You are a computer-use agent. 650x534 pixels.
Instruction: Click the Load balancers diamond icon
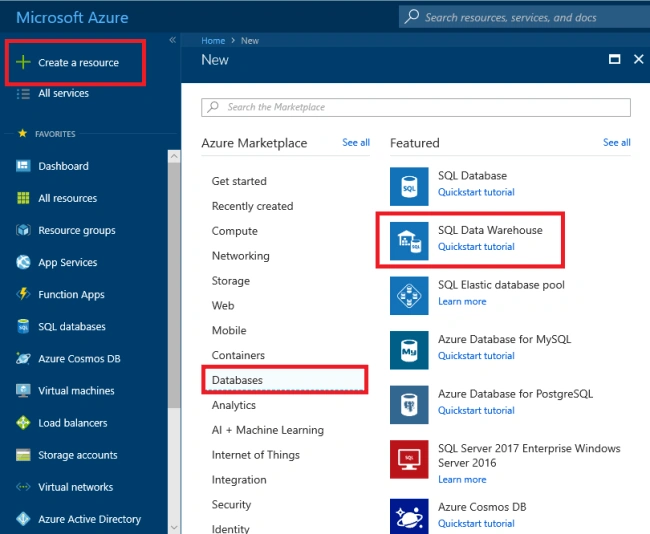tap(23, 422)
